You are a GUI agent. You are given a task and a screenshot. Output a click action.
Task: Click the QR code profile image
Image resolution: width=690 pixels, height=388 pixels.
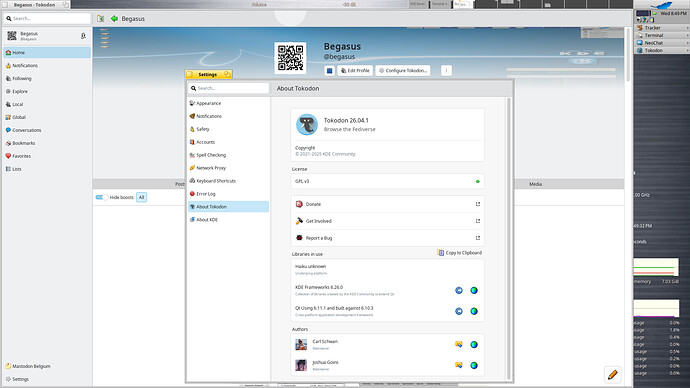tap(290, 58)
